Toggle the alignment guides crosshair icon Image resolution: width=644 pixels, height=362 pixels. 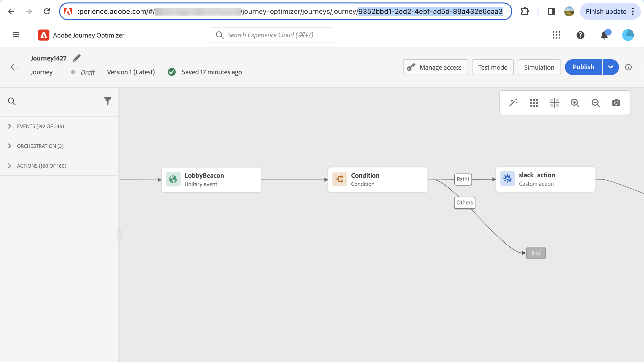click(554, 103)
